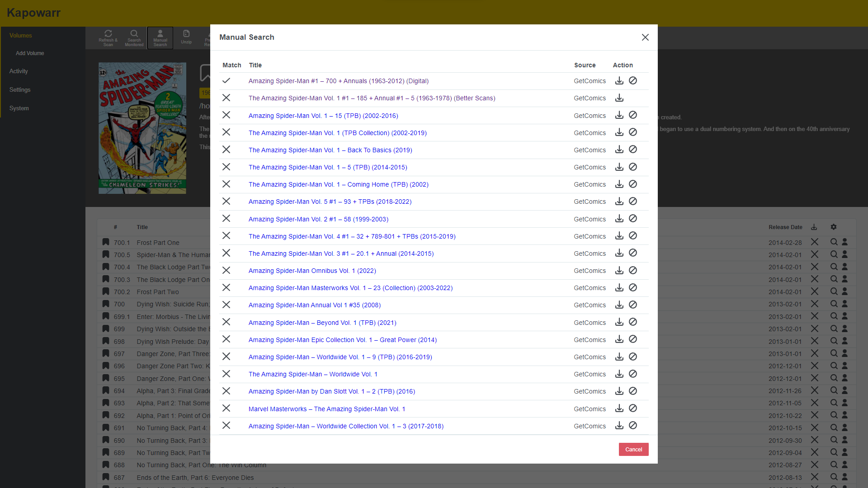This screenshot has width=868, height=488.
Task: Open the Activity page
Action: tap(19, 71)
